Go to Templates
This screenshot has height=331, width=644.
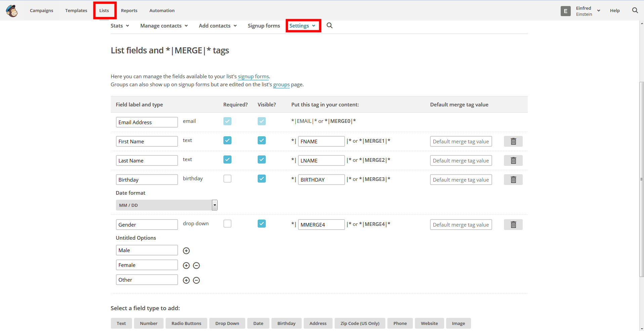76,11
